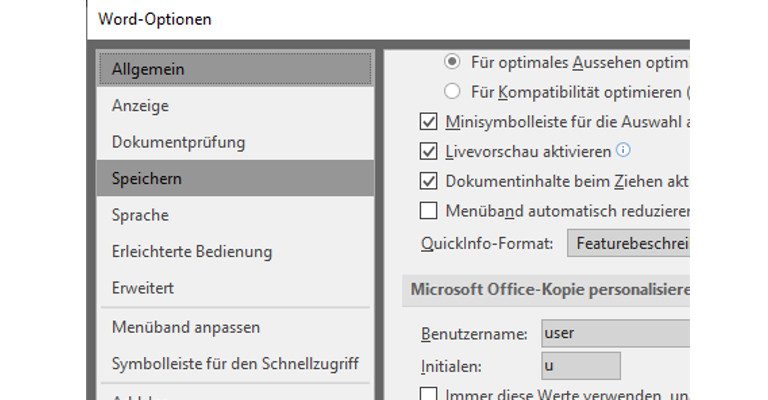This screenshot has height=400, width=768.
Task: Select 'Für optimales Aussehen optimieren' radio button
Action: tap(452, 61)
